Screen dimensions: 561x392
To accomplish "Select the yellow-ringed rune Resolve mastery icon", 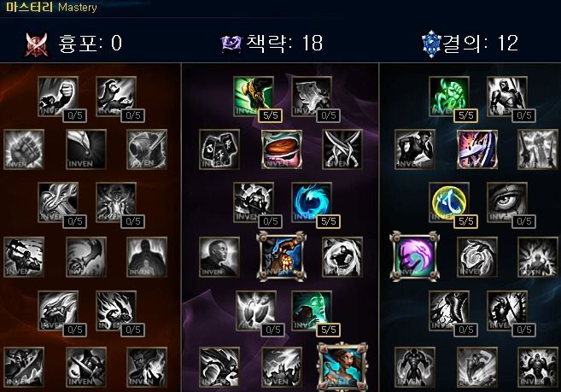I will click(x=449, y=202).
